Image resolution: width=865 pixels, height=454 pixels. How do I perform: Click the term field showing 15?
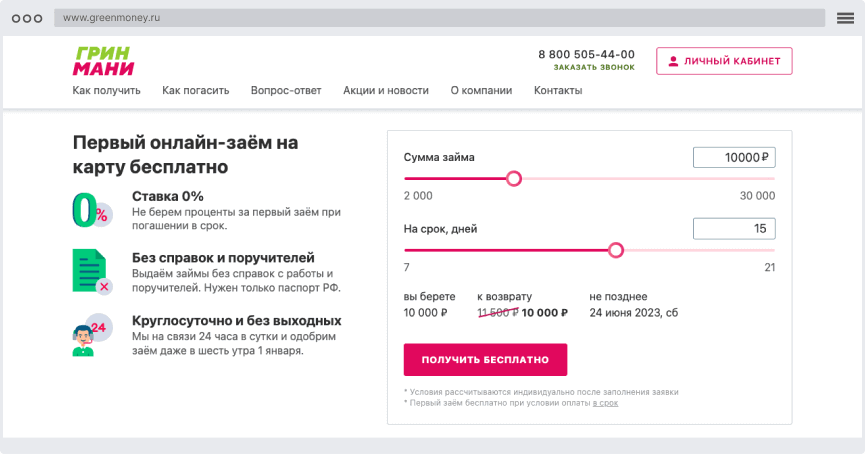(x=734, y=229)
